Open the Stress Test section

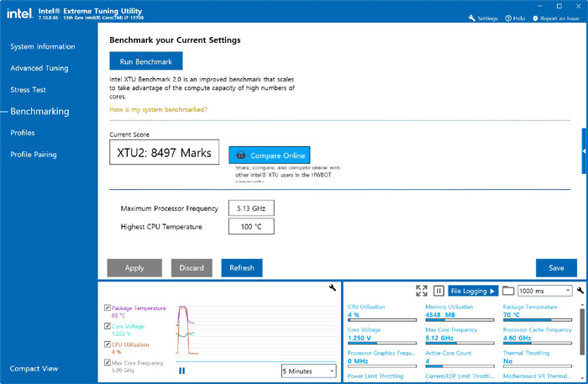pos(28,90)
